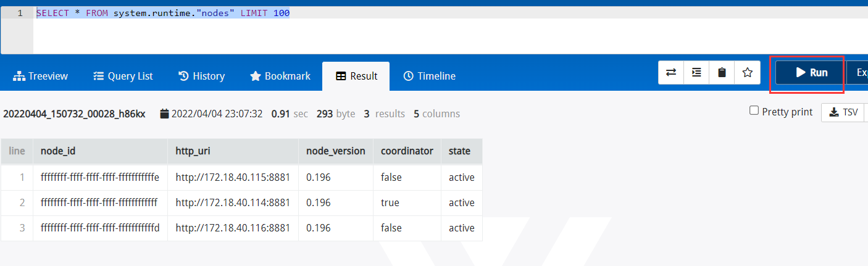
Task: Click the state column header
Action: [x=459, y=151]
